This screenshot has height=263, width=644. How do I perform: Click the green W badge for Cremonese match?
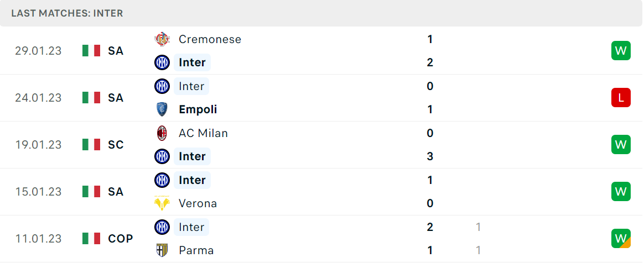(x=621, y=51)
